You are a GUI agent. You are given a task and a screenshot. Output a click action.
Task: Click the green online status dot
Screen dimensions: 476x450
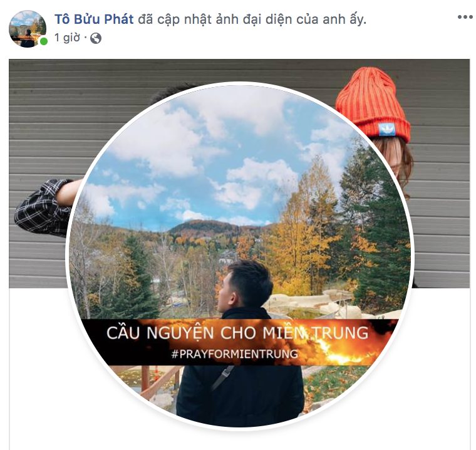(44, 41)
